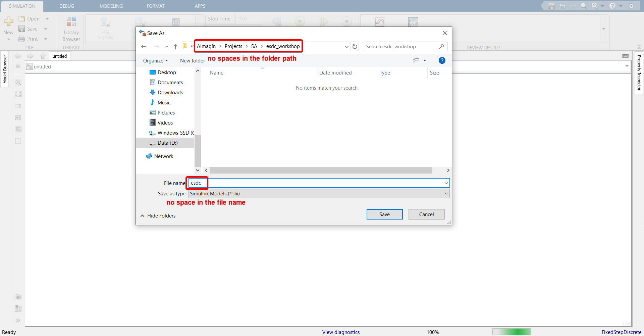The image size is (644, 336).
Task: Click the horizontal scrollbar in the file list
Action: click(321, 171)
